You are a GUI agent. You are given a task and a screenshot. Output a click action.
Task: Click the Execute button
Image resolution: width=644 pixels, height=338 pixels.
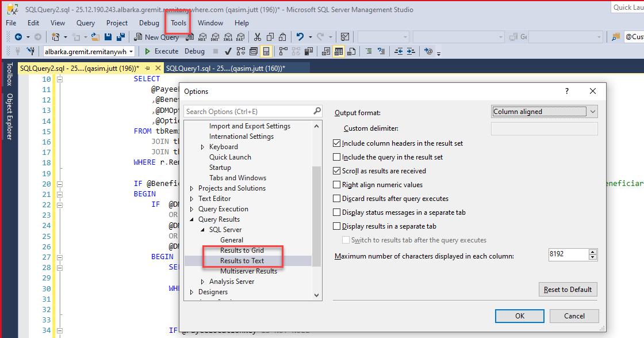click(x=162, y=51)
